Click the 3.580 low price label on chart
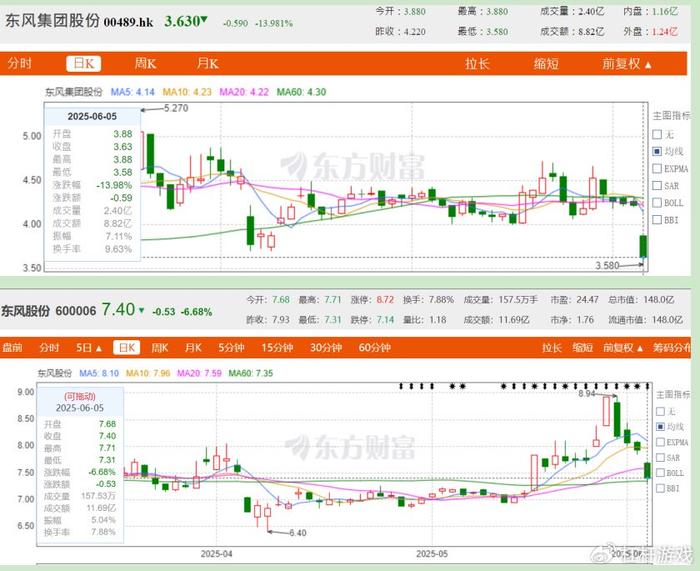Screen dimensions: 700x571 607,266
